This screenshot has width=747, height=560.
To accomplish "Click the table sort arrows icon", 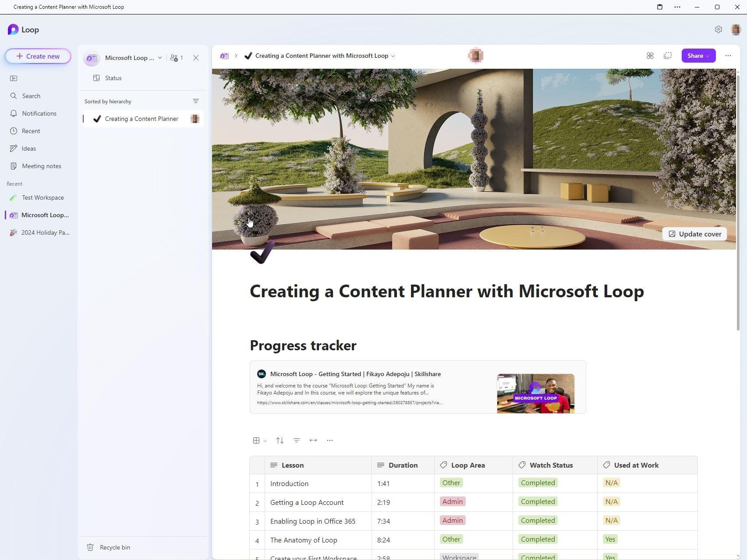I will (x=280, y=440).
